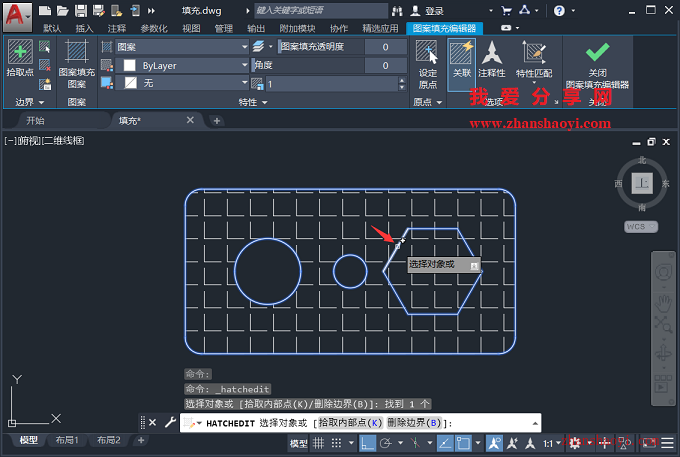Open the Autodesk App Store cart icon
The image size is (680, 457).
(x=506, y=11)
